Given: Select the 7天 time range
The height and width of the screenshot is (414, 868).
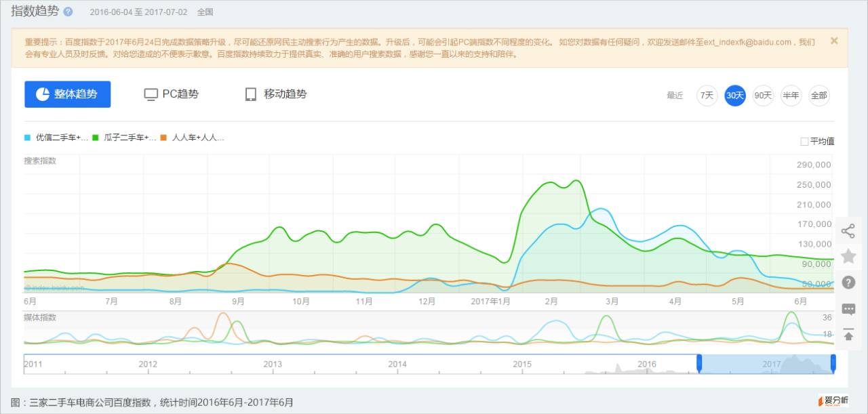Looking at the screenshot, I should point(707,96).
